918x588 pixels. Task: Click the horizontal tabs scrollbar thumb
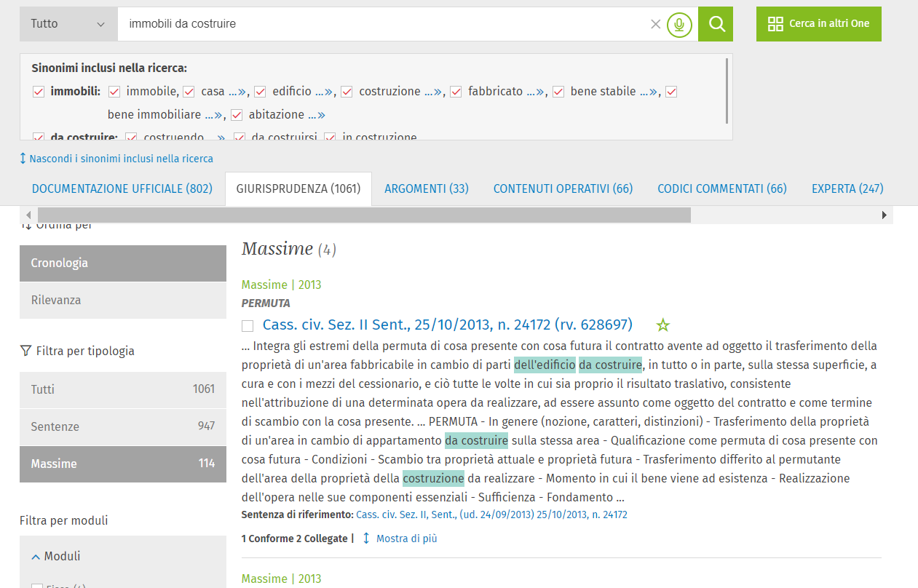click(x=364, y=215)
